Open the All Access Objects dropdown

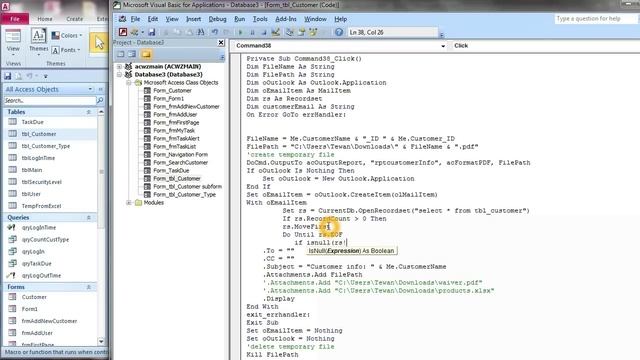point(90,89)
